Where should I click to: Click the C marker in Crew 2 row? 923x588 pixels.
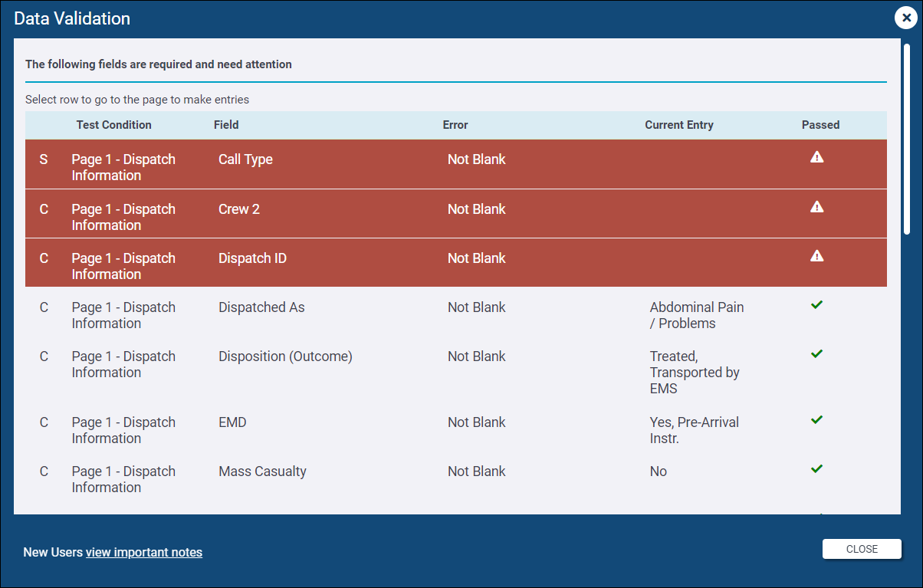point(44,209)
